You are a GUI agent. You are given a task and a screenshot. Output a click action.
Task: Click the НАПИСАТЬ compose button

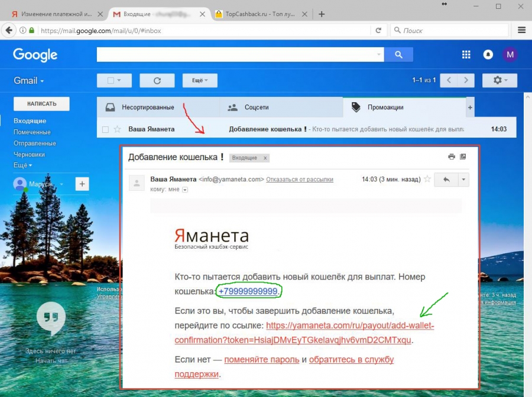[x=42, y=104]
